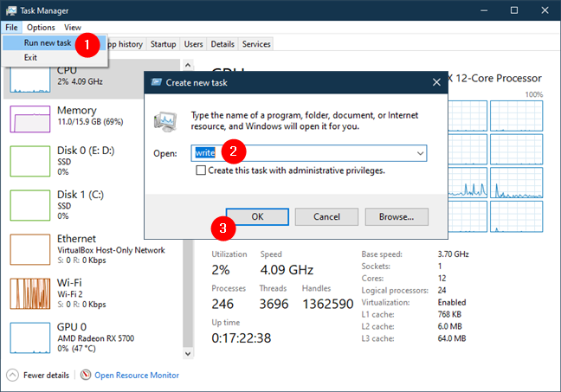Open the Options menu
This screenshot has width=561, height=392.
pos(41,28)
